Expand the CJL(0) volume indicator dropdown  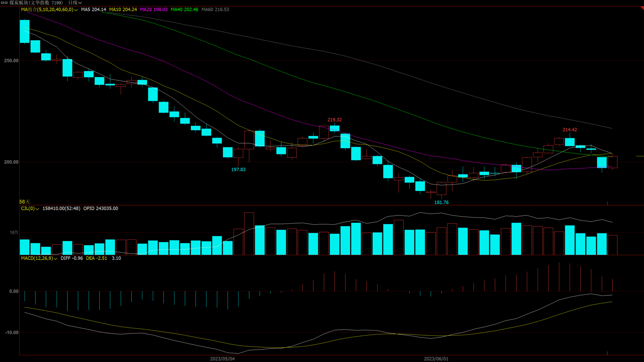pyautogui.click(x=30, y=208)
